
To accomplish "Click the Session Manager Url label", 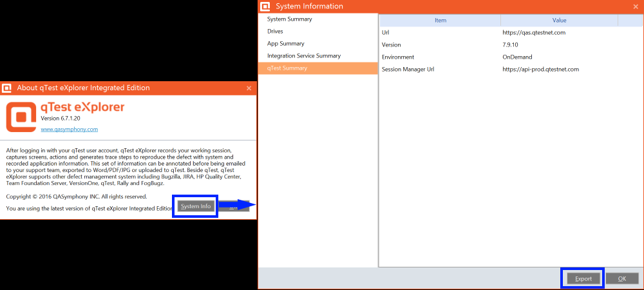I will (x=408, y=70).
